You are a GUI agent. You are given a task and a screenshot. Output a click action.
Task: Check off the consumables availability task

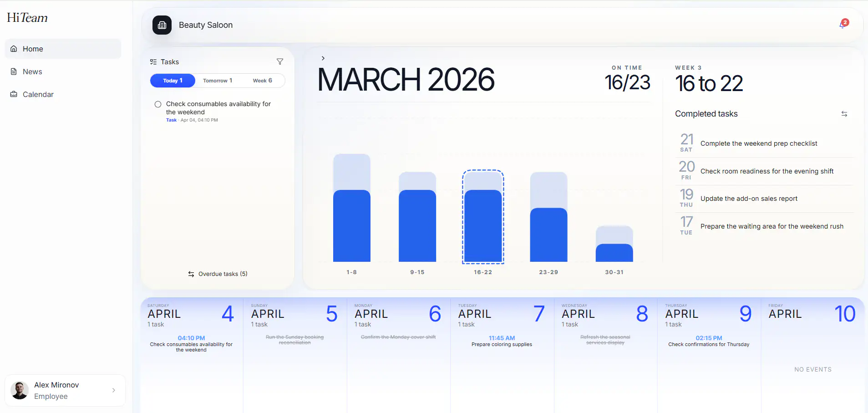(157, 104)
